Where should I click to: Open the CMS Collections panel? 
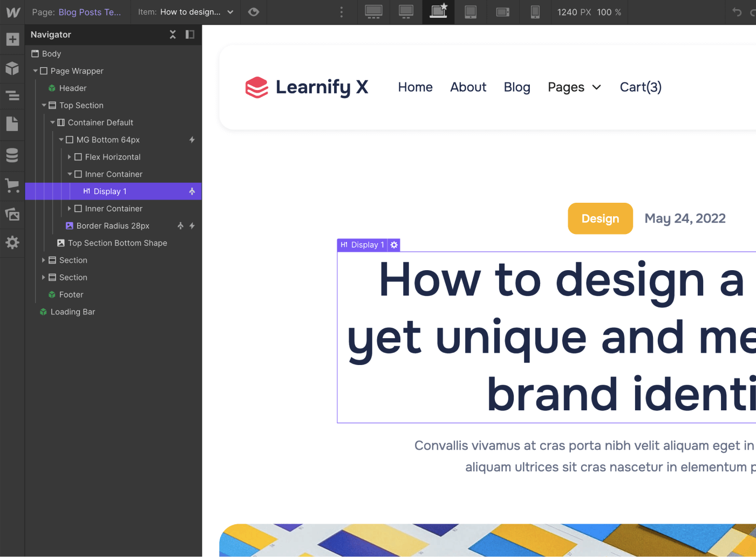click(x=12, y=155)
